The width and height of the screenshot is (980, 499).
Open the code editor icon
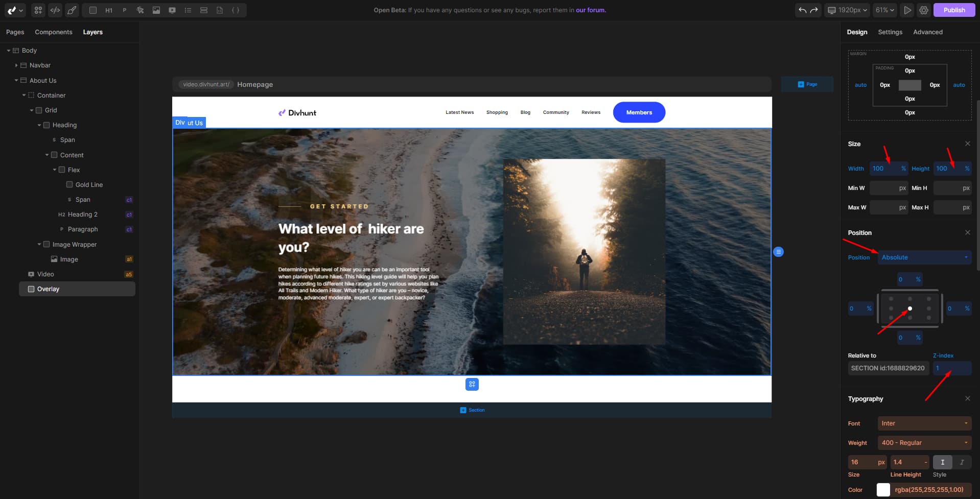coord(55,10)
